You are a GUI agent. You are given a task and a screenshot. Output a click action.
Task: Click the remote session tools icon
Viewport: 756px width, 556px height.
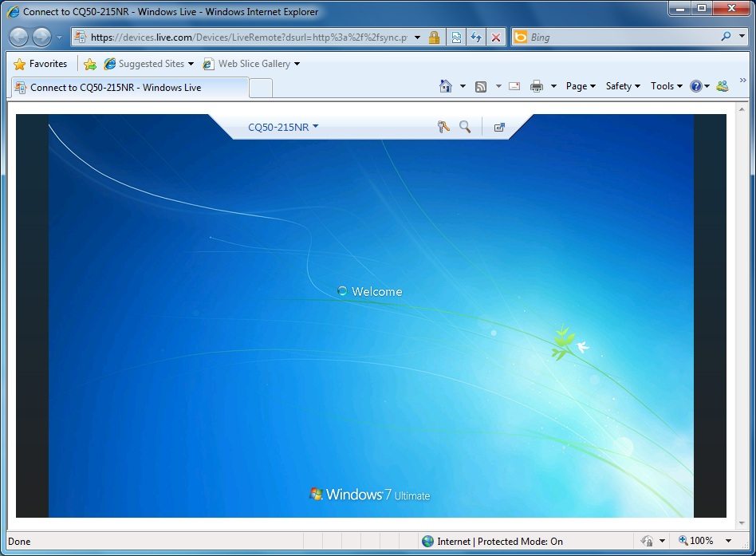click(443, 127)
